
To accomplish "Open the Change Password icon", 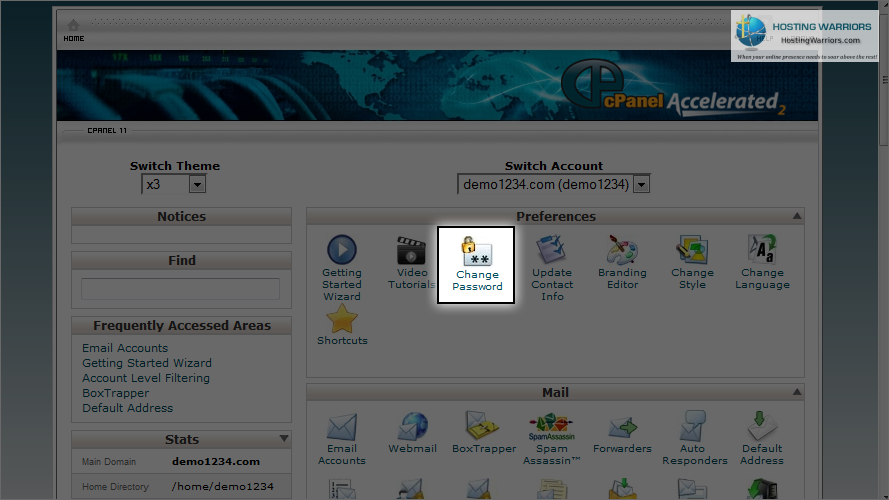I will click(x=477, y=252).
